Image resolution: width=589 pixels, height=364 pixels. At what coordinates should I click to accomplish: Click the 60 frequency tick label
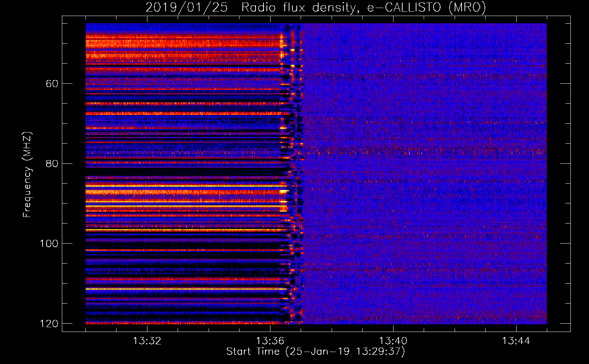click(x=52, y=84)
